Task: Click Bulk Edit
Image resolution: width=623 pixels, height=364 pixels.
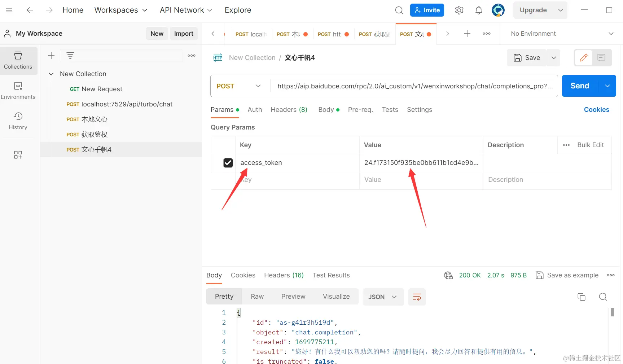Action: coord(591,145)
